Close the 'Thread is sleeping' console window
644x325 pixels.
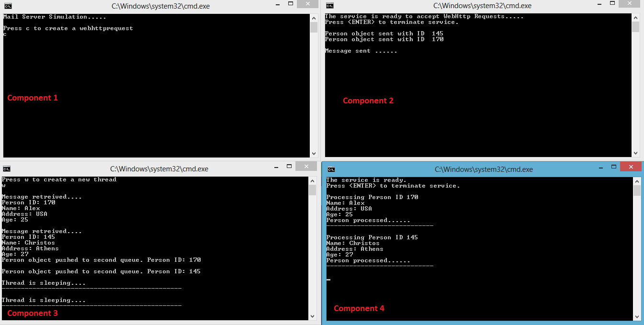click(x=305, y=166)
